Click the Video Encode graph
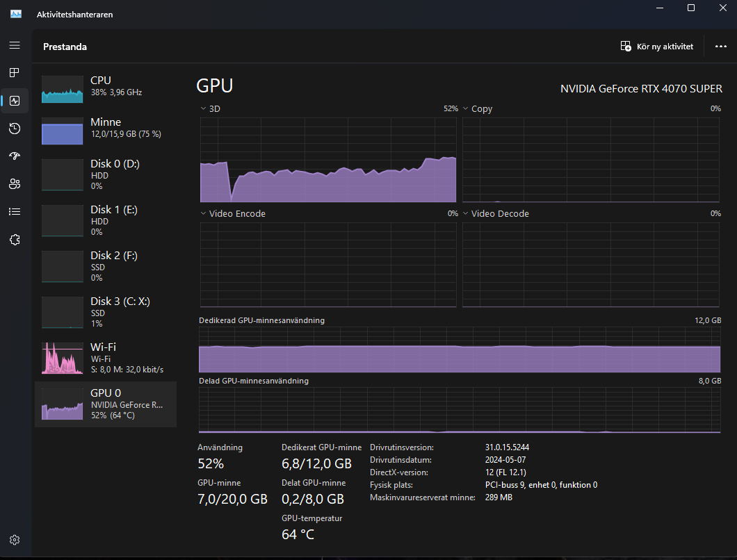 coord(328,265)
